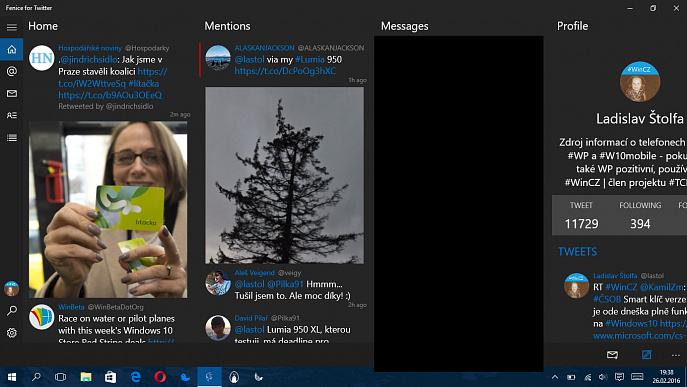Open the @jindrichsidlo mention link
Viewport: 687px width, 387px height.
pos(89,60)
